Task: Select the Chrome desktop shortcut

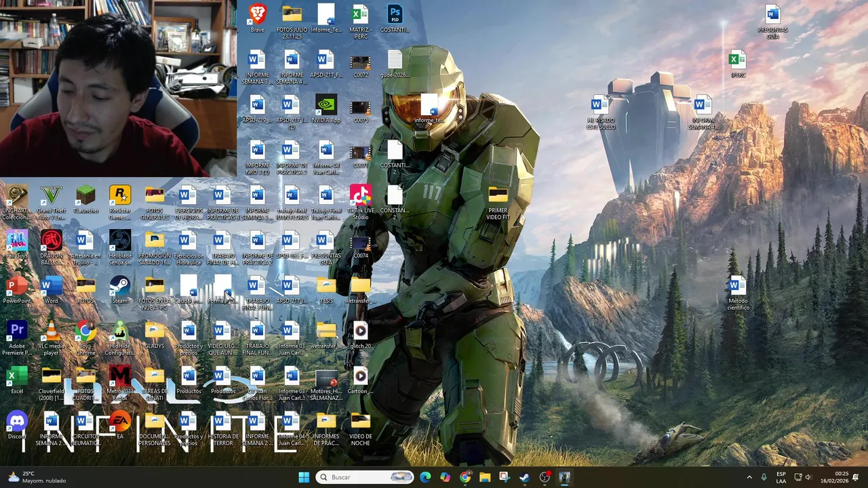Action: point(85,338)
